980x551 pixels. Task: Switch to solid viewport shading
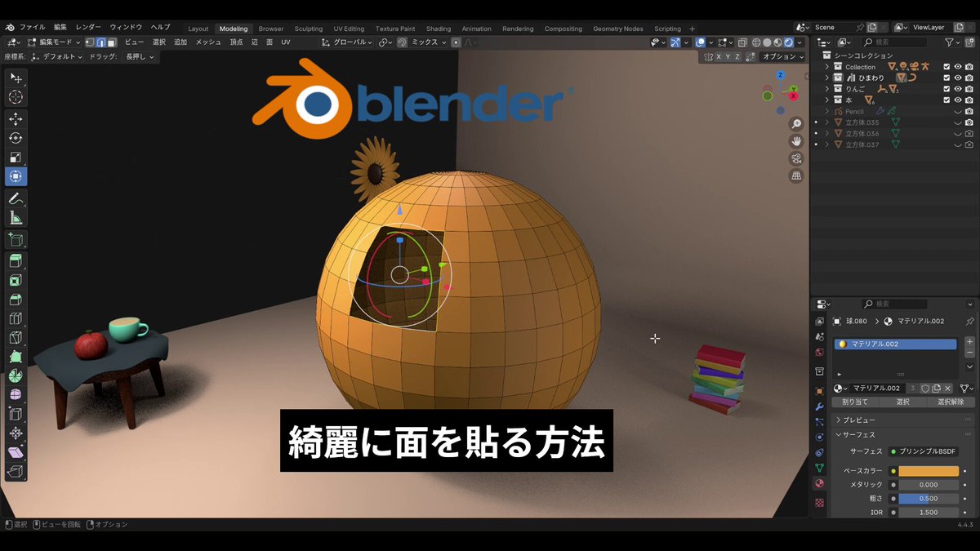tap(767, 42)
